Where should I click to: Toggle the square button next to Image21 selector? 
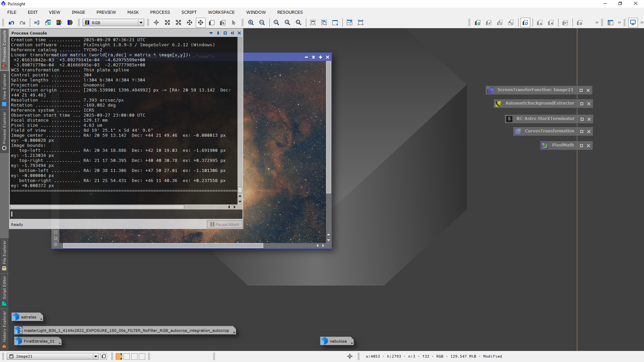point(104,356)
